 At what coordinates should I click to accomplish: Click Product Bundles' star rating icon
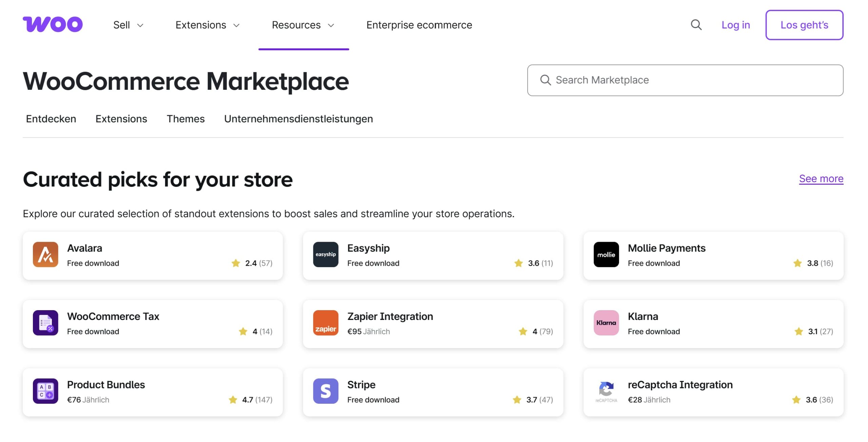(x=233, y=400)
